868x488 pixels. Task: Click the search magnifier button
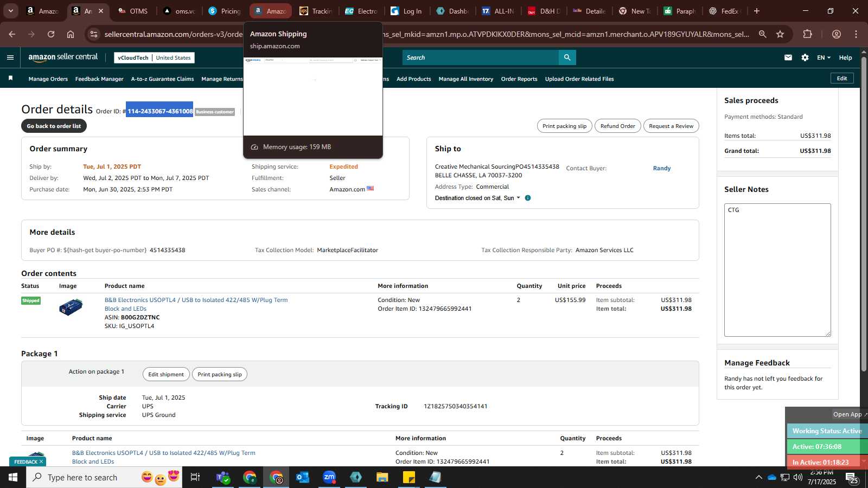pos(567,57)
